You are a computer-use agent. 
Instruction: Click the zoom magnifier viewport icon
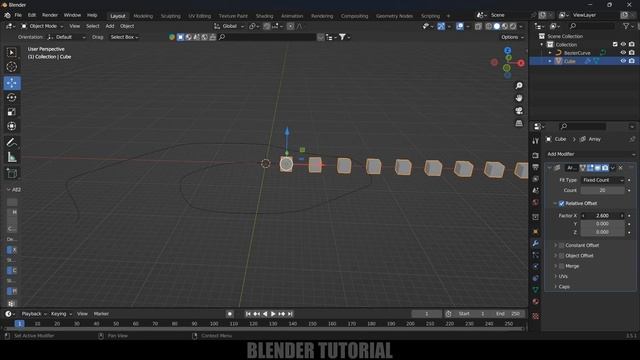pos(519,85)
